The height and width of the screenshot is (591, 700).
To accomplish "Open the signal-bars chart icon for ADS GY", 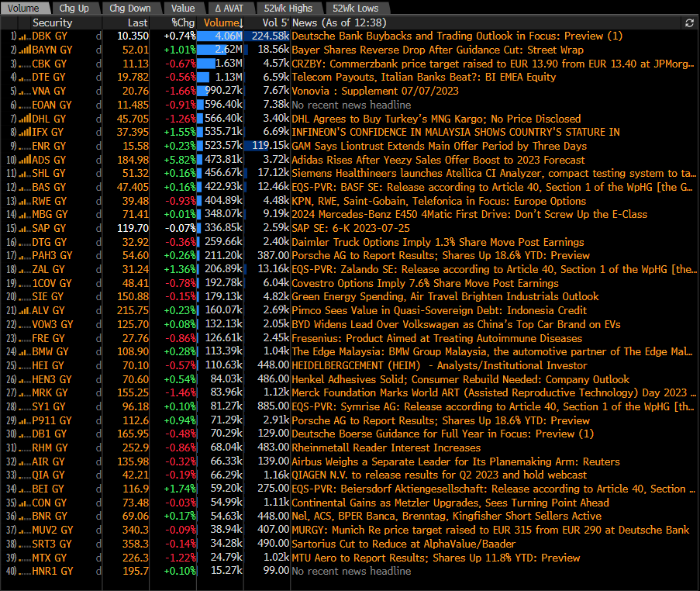I will 25,160.
